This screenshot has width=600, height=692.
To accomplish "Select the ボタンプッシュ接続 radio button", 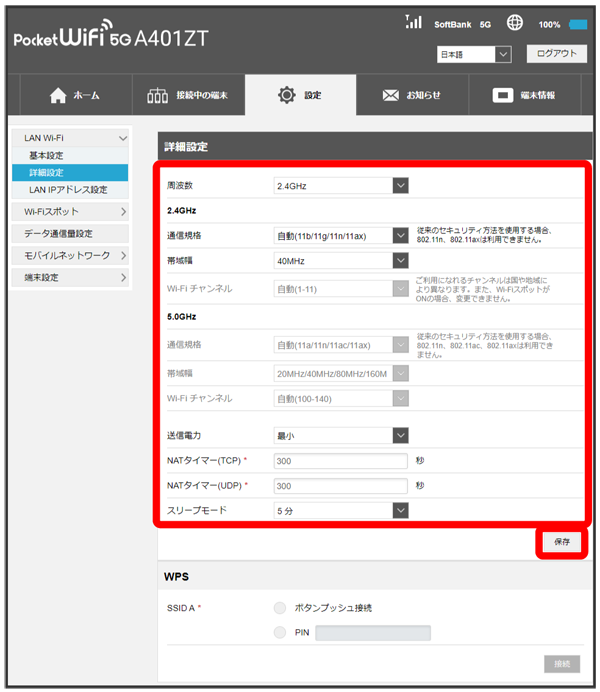I will 279,607.
